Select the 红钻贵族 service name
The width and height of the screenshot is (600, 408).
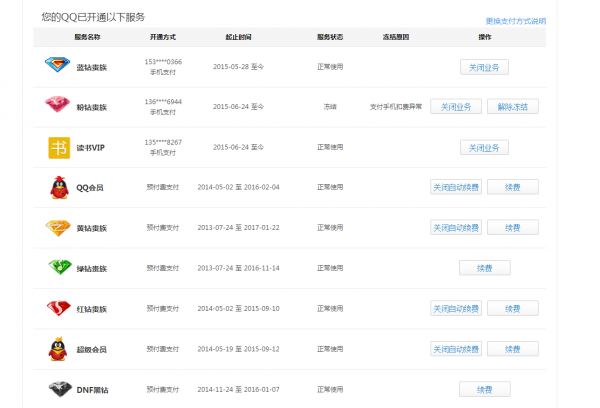coord(91,309)
